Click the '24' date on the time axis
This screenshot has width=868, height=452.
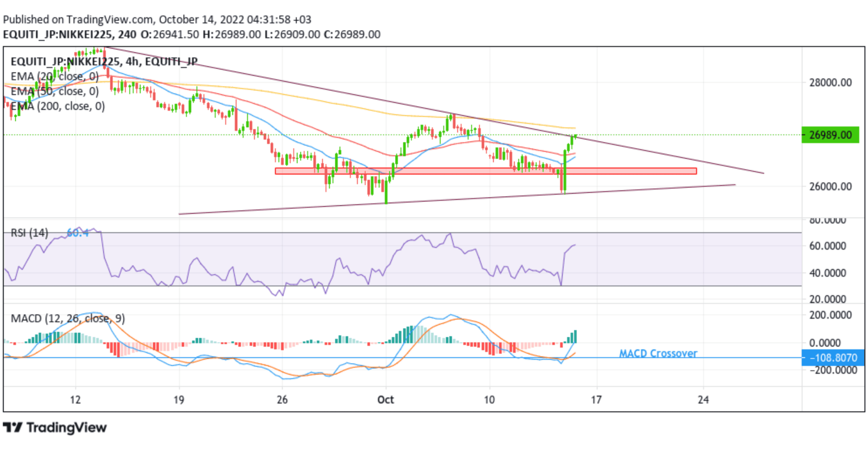[x=703, y=400]
